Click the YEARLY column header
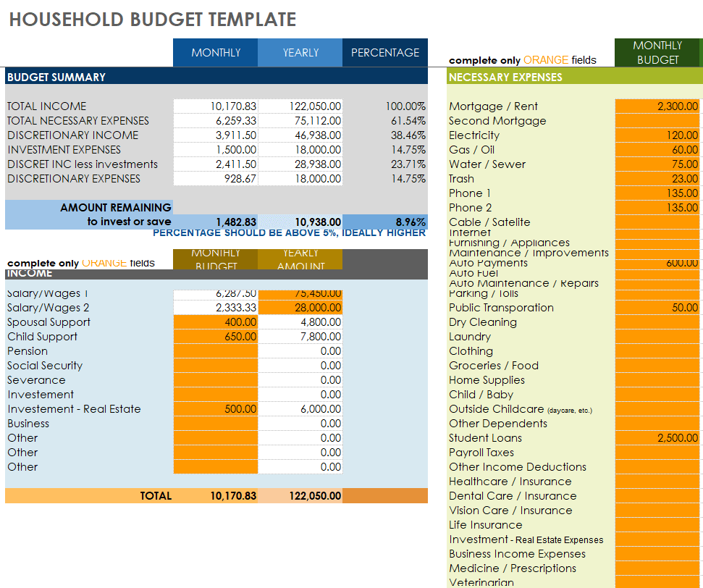The height and width of the screenshot is (588, 703). (300, 52)
